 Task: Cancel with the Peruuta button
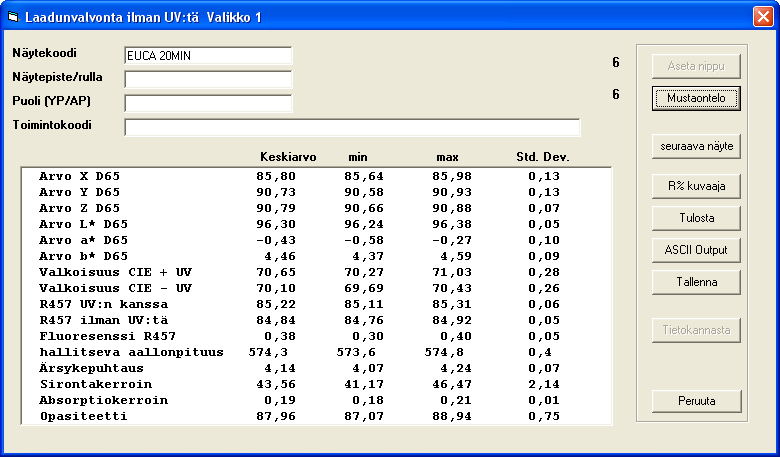pos(696,401)
